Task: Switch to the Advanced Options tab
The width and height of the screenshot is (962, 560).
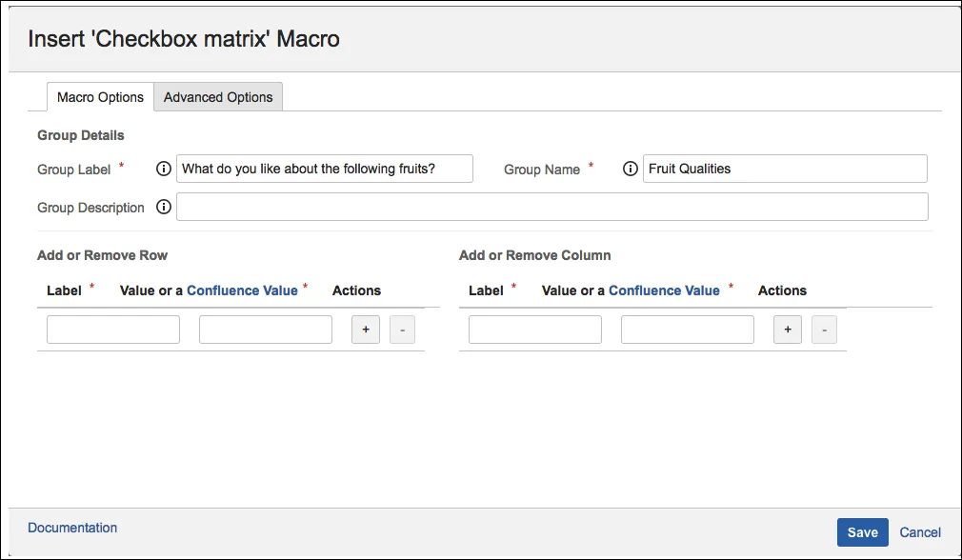Action: (218, 97)
